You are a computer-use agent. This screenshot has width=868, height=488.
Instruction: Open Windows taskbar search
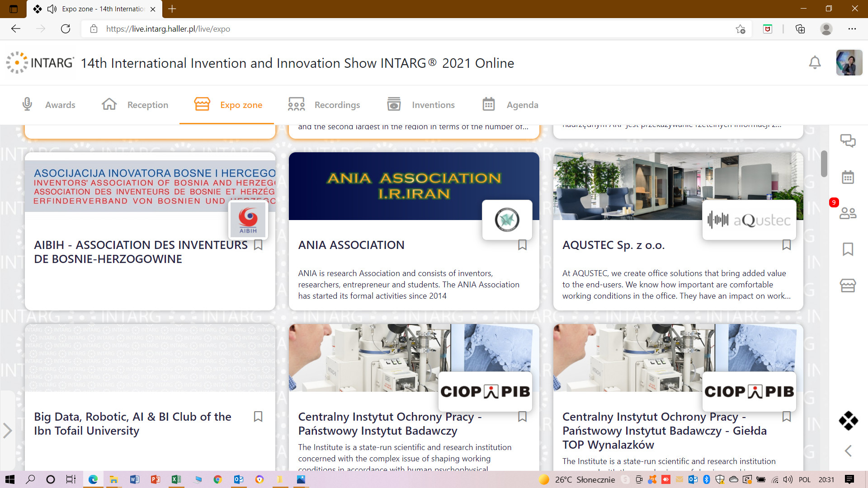point(30,479)
